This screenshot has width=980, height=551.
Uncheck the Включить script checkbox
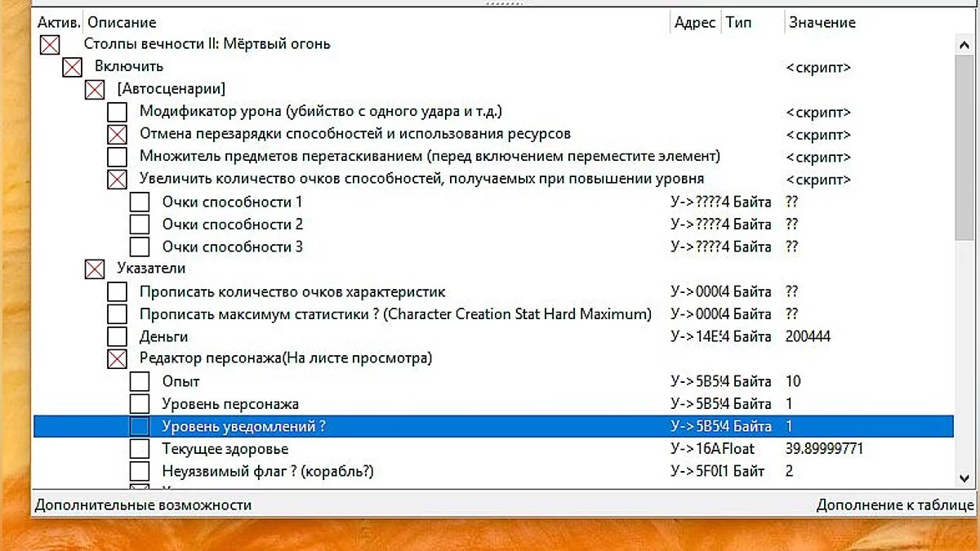pyautogui.click(x=73, y=67)
